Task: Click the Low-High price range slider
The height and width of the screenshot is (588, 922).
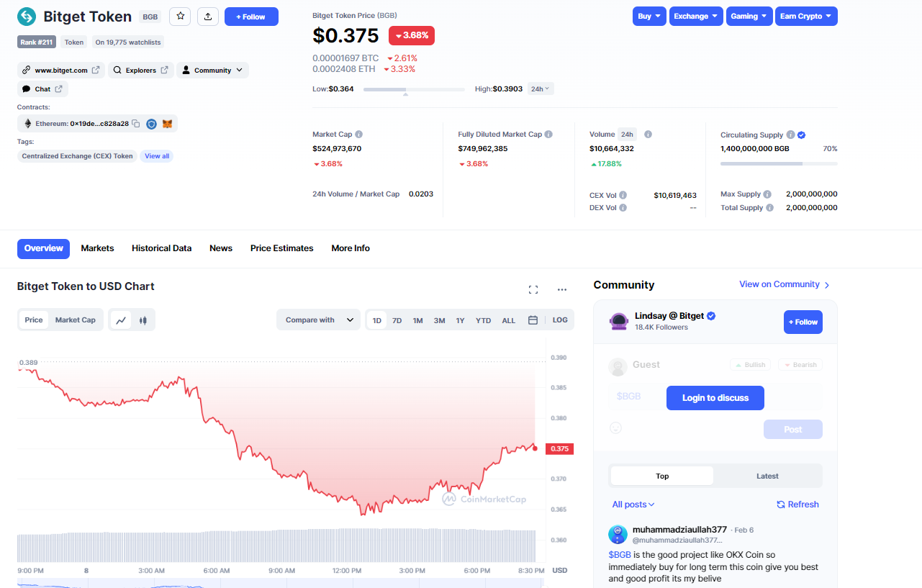Action: tap(414, 89)
